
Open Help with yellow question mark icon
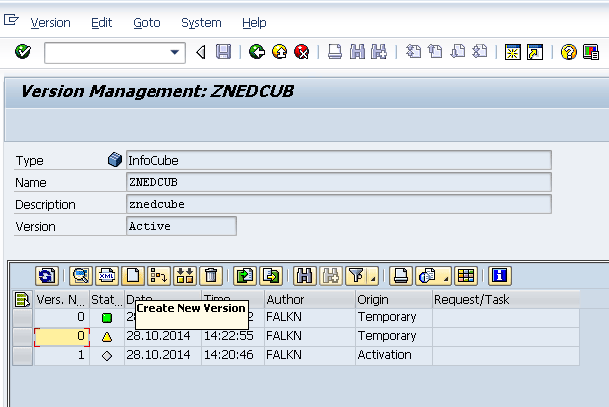click(569, 52)
